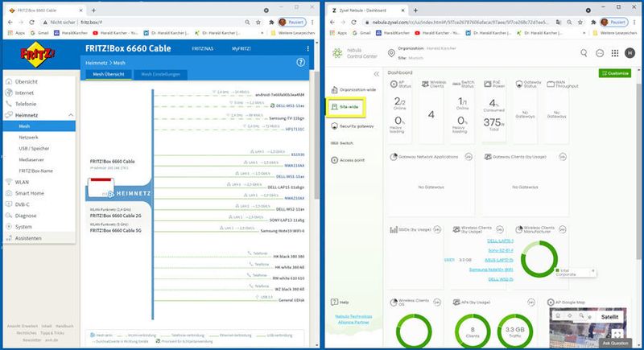Open Gateway Clients (by Usage) period selector
This screenshot has height=350, width=644.
pos(562,157)
